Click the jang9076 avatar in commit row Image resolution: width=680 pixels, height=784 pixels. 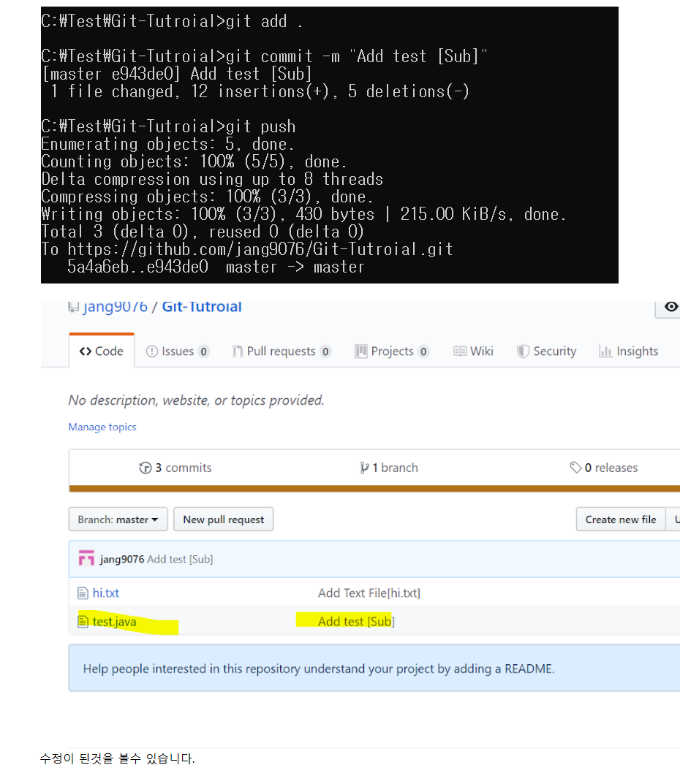pos(86,558)
